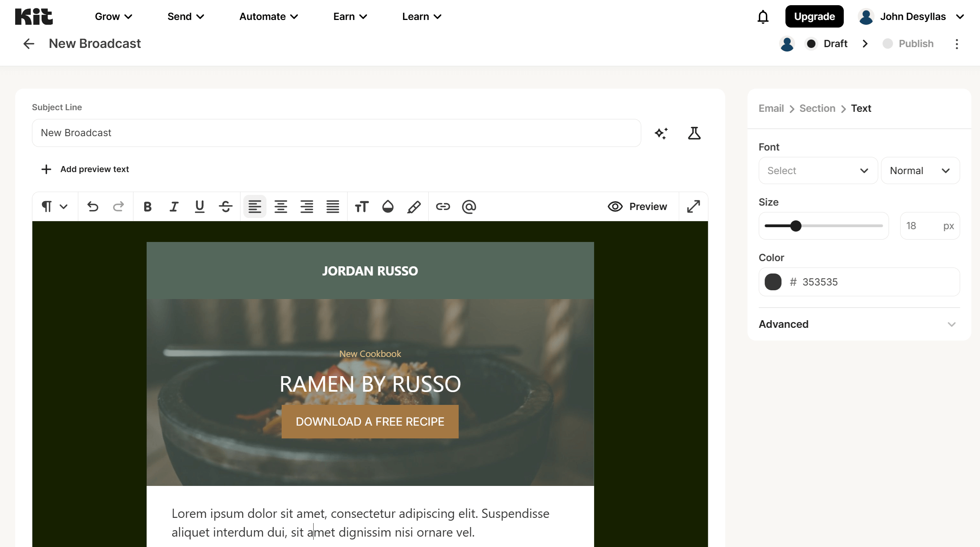Insert a link with the chain icon
The height and width of the screenshot is (547, 980).
click(x=443, y=206)
